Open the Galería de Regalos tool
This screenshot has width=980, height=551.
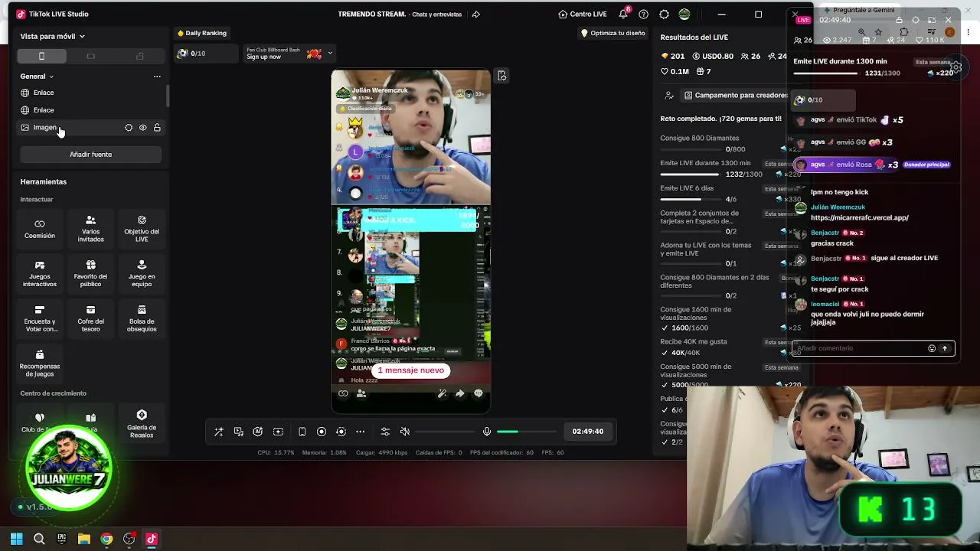pos(142,425)
